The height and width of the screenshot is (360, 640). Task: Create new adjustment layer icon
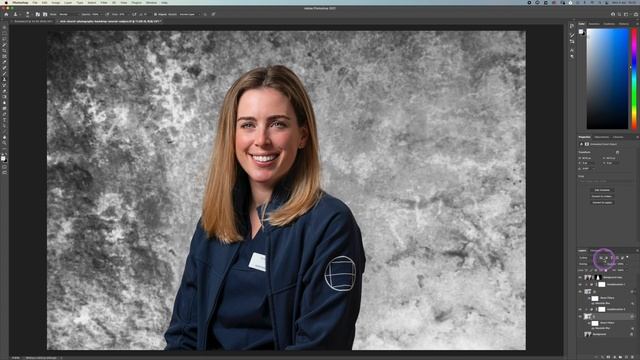click(x=615, y=357)
